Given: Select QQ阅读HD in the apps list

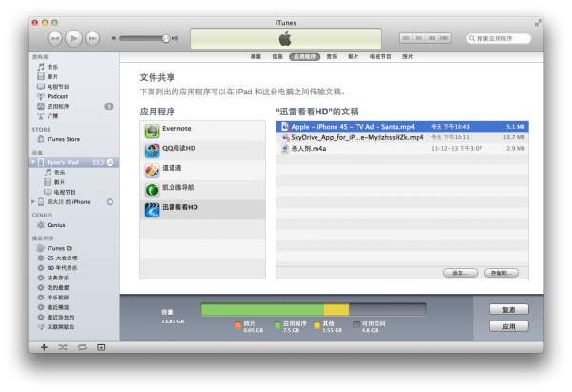Looking at the screenshot, I should point(202,151).
